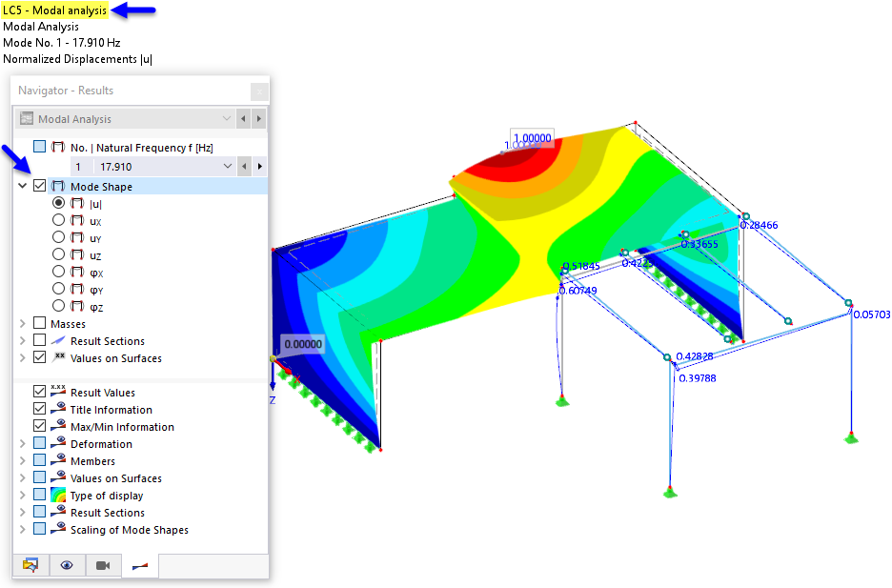Select the uX displacement radio button
892x588 pixels.
58,219
